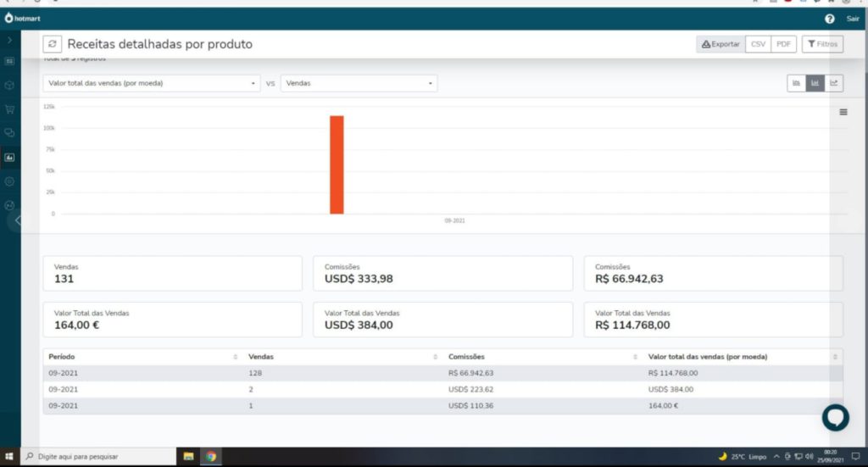Click the Exportar button

[x=721, y=44]
